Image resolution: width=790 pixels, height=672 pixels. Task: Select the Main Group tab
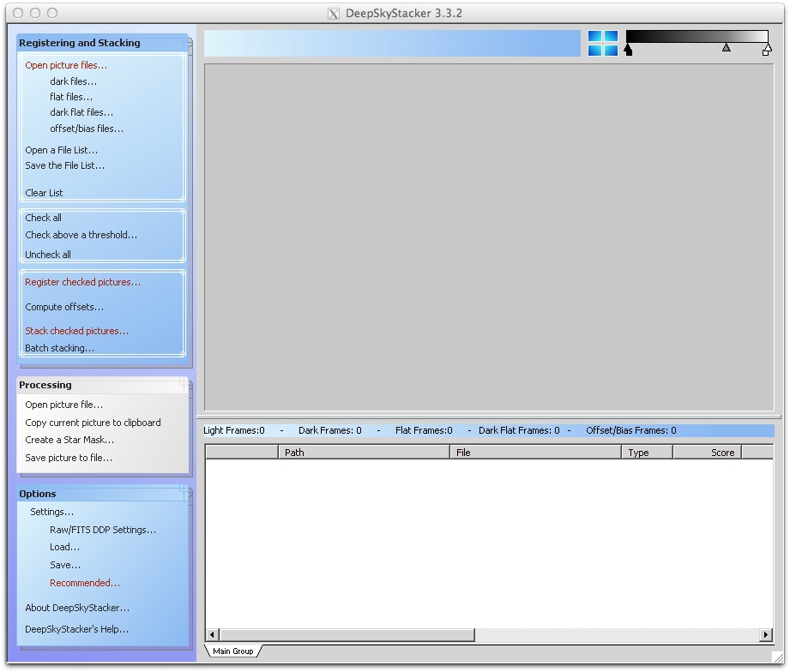[232, 651]
